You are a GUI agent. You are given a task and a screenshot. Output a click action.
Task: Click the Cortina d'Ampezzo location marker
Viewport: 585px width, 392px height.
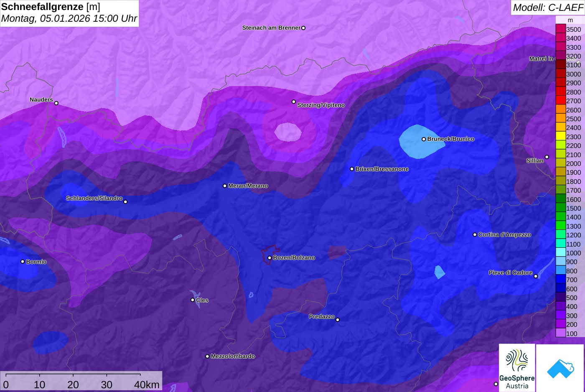point(475,234)
